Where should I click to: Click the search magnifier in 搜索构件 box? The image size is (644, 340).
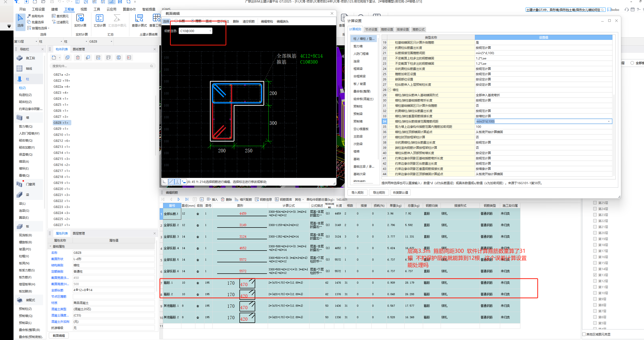151,66
